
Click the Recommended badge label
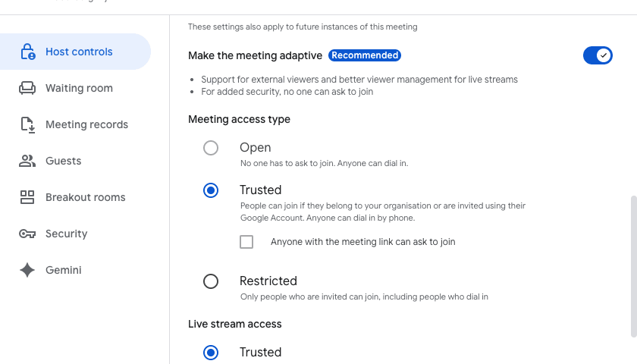(365, 55)
